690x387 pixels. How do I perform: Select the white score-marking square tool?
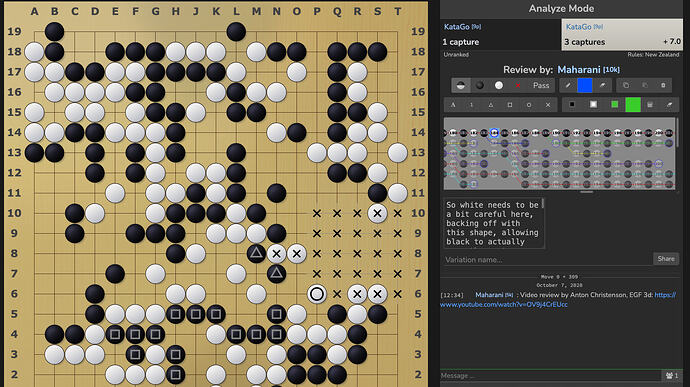click(x=593, y=104)
